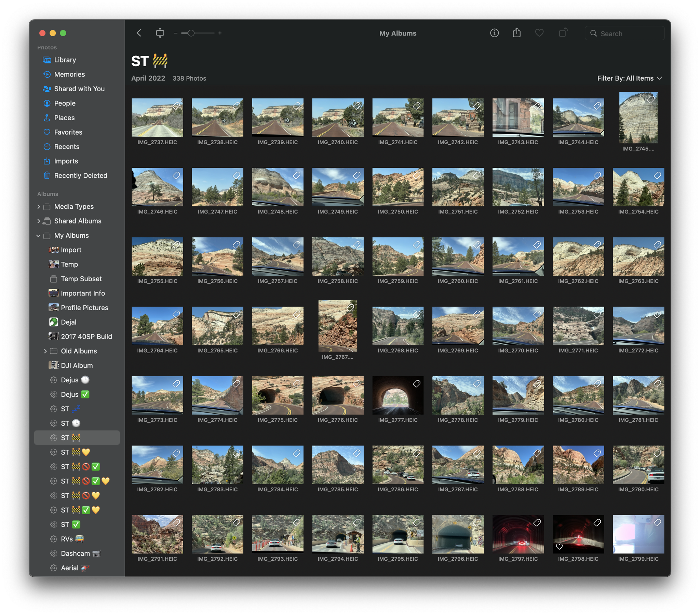Select IMG_2745 portrait rock thumbnail
700x615 pixels.
pyautogui.click(x=638, y=118)
